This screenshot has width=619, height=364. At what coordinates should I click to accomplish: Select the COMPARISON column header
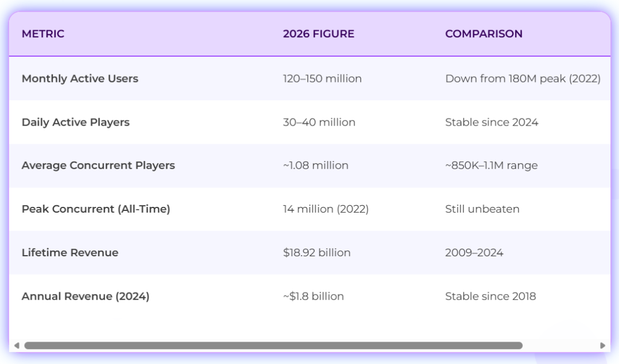point(484,34)
